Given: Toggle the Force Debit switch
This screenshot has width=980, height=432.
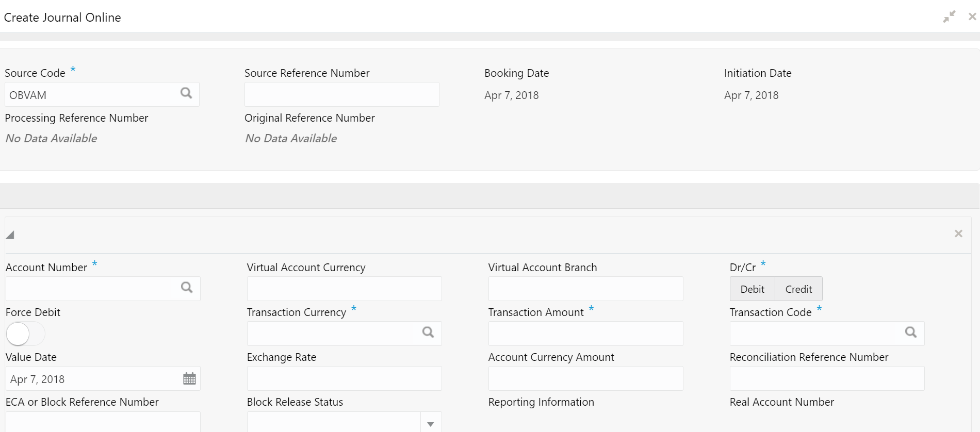Looking at the screenshot, I should point(25,334).
